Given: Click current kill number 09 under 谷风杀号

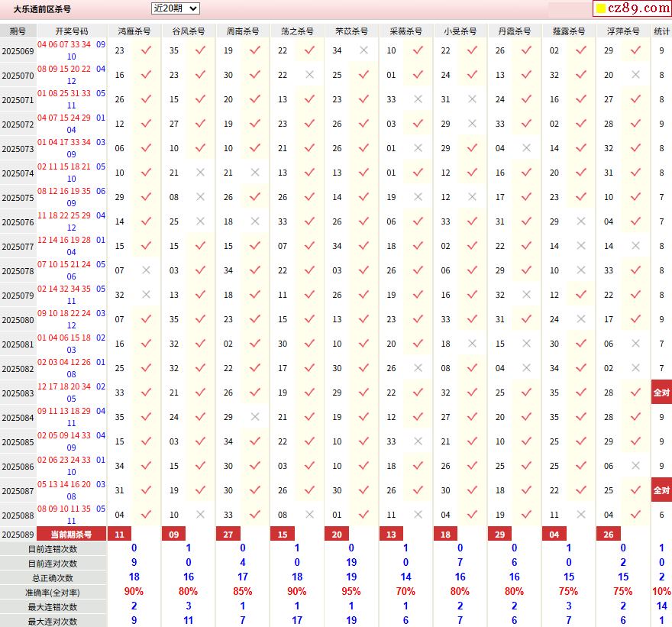Looking at the screenshot, I should [x=173, y=534].
